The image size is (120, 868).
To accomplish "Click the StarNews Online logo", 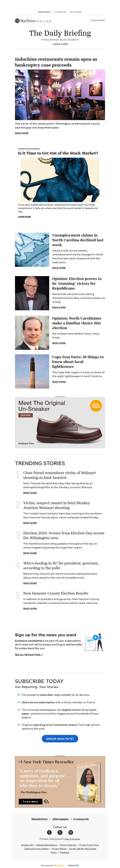I will coord(33,21).
